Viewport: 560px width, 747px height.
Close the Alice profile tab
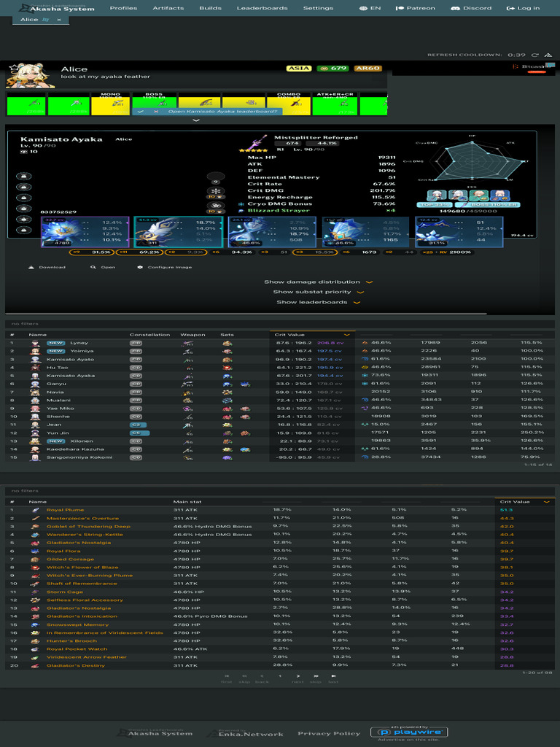[x=59, y=20]
